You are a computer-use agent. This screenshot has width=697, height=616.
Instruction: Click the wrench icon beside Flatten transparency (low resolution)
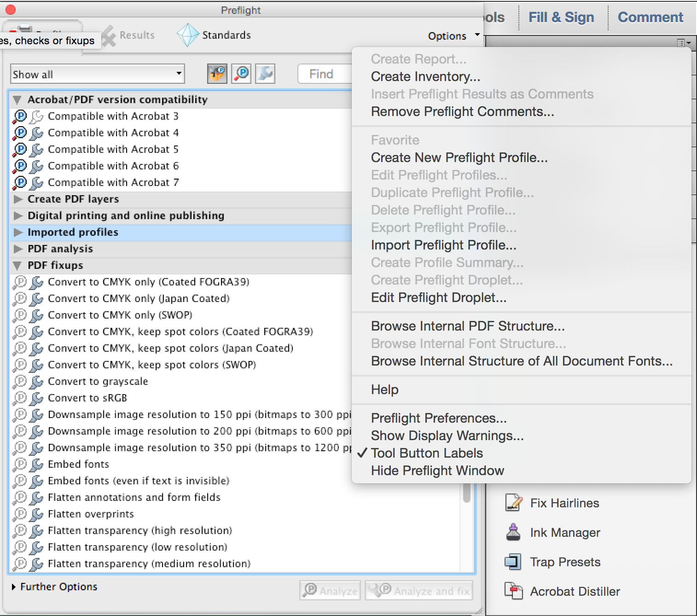pyautogui.click(x=36, y=547)
